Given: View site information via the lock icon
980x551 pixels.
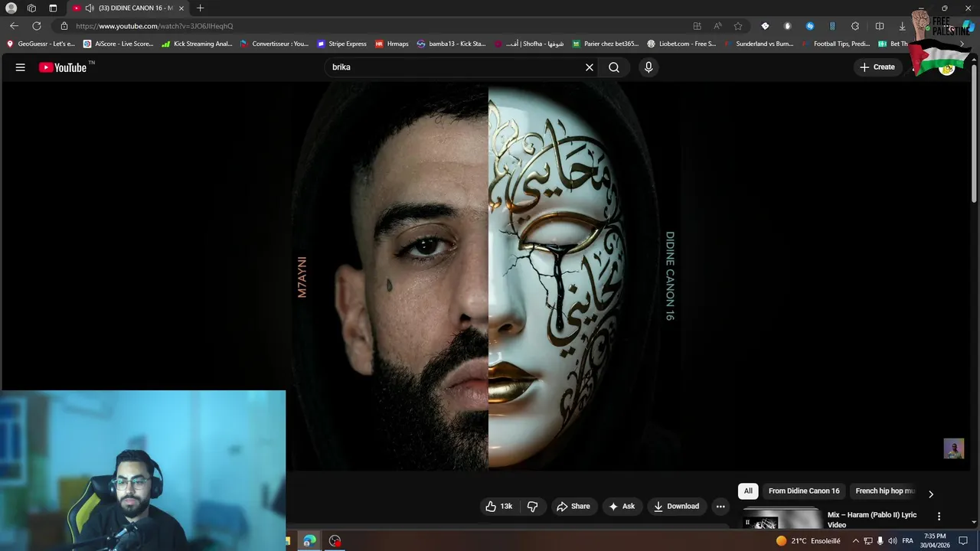Looking at the screenshot, I should (x=64, y=26).
